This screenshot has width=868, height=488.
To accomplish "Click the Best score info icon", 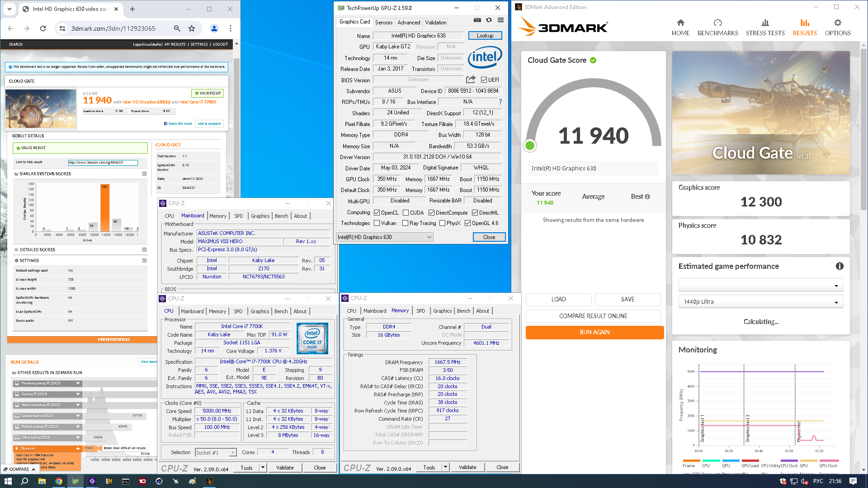I will click(x=647, y=197).
